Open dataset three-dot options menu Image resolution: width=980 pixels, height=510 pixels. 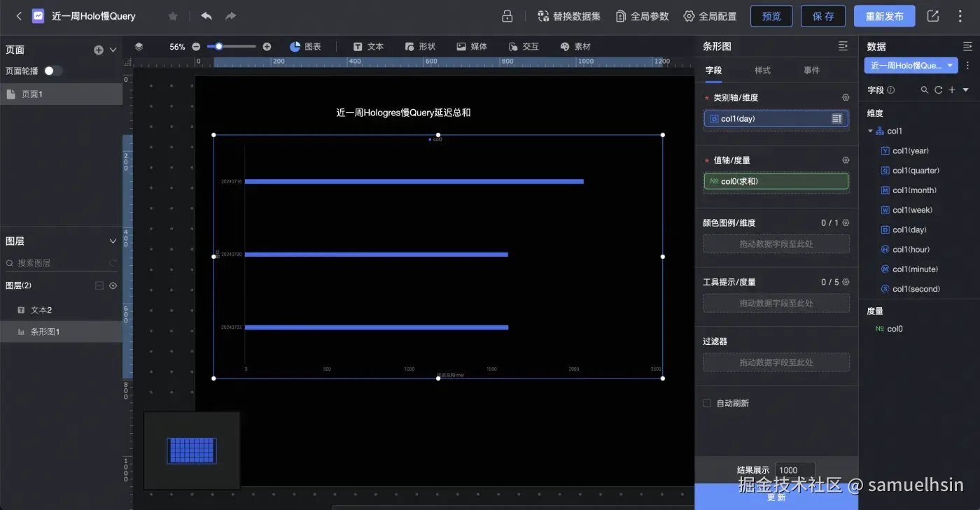point(968,65)
